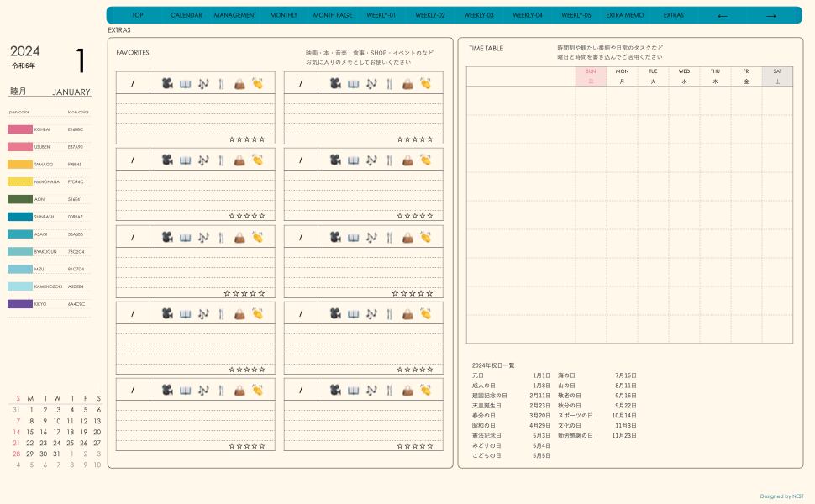The width and height of the screenshot is (815, 504).
Task: Select January 15 in the mini calendar
Action: [44, 432]
